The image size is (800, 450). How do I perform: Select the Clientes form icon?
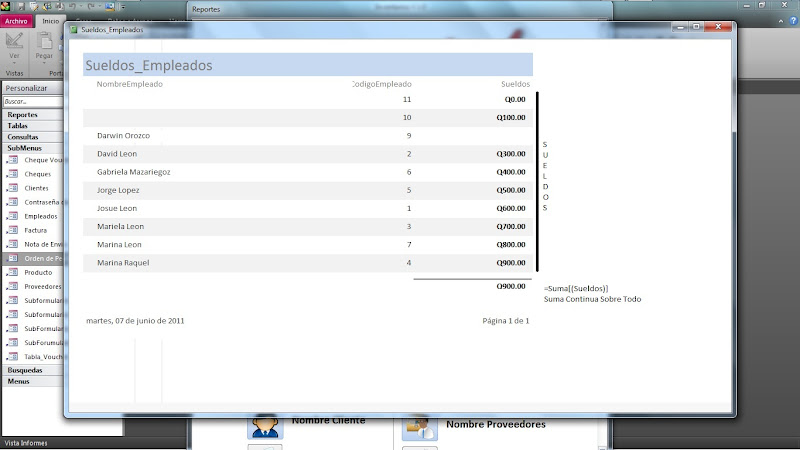coord(12,187)
